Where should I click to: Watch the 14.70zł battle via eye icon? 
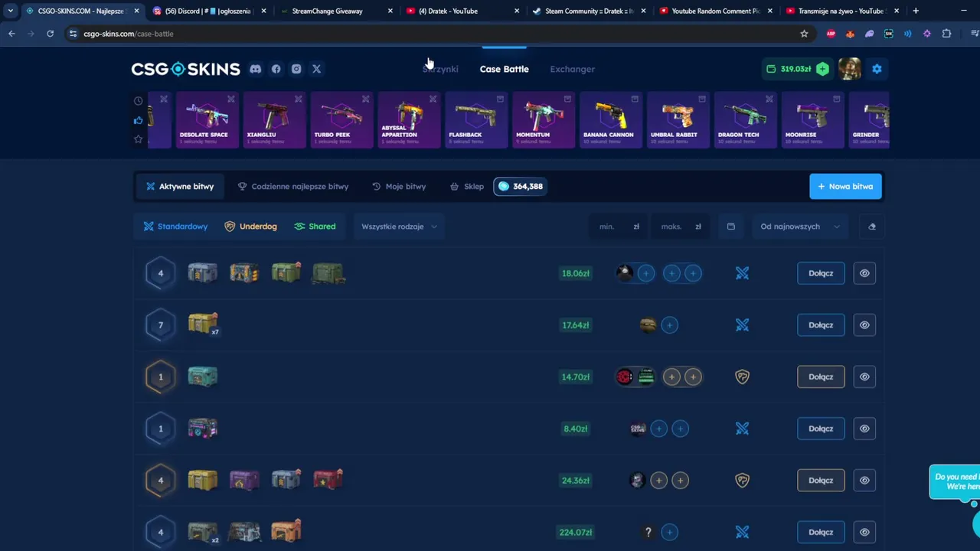[864, 377]
